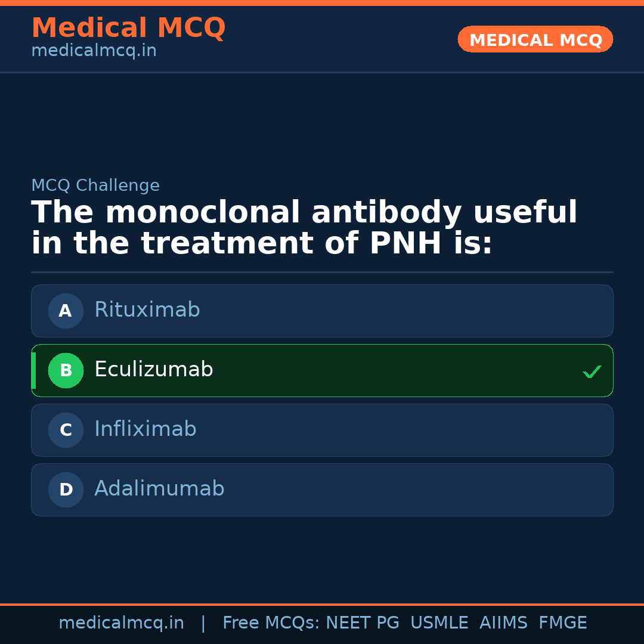
Task: Click the letter C circle badge
Action: point(66,430)
